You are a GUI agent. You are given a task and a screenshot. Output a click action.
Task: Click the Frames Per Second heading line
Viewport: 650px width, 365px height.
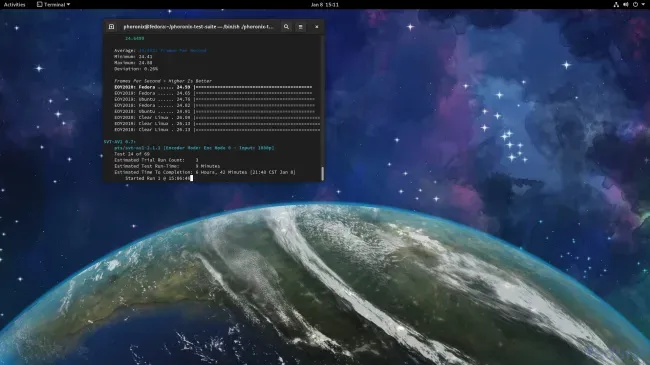click(163, 81)
